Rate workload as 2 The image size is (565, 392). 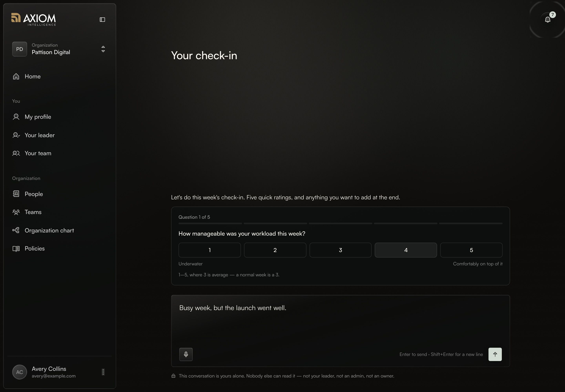(x=275, y=250)
